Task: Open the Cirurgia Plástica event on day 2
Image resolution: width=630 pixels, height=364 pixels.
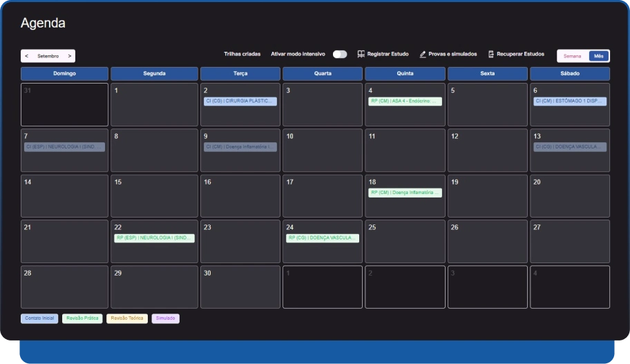Action: [x=240, y=101]
